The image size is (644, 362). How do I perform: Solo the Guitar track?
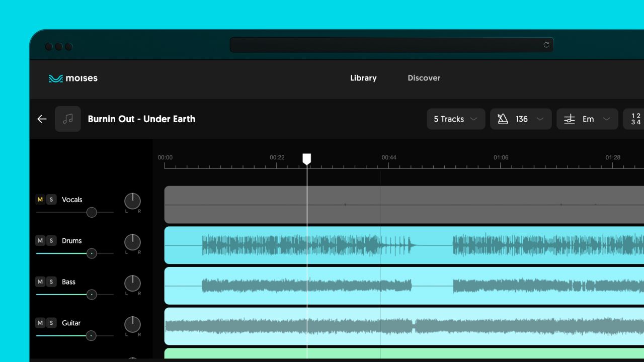click(x=51, y=323)
